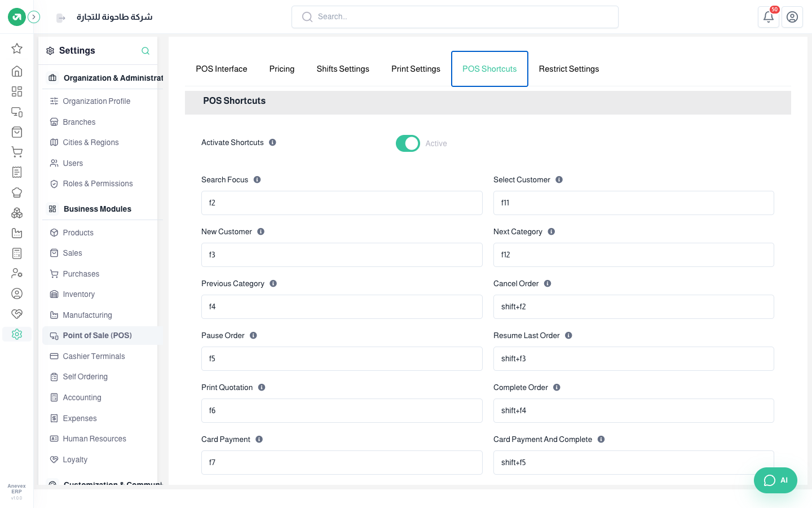Click the info icon beside Select Customer

click(x=559, y=179)
